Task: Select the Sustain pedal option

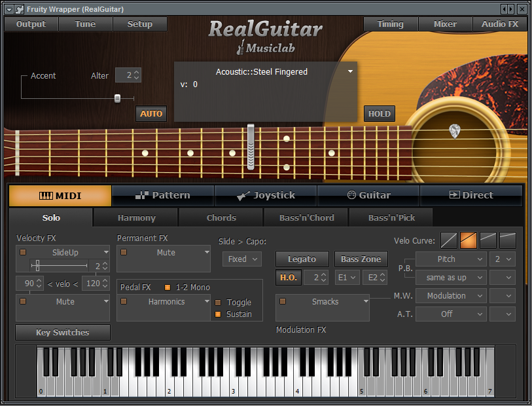Action: 218,314
